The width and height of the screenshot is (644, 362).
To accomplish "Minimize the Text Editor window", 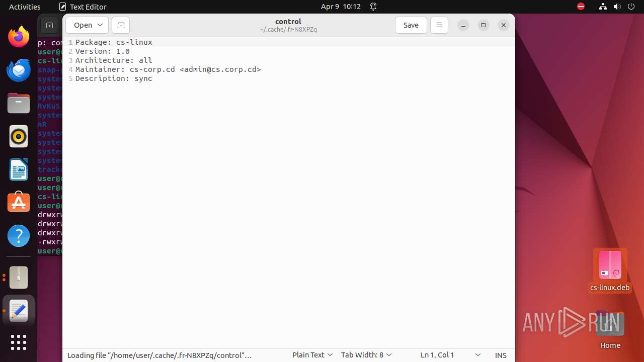I will coord(463,25).
